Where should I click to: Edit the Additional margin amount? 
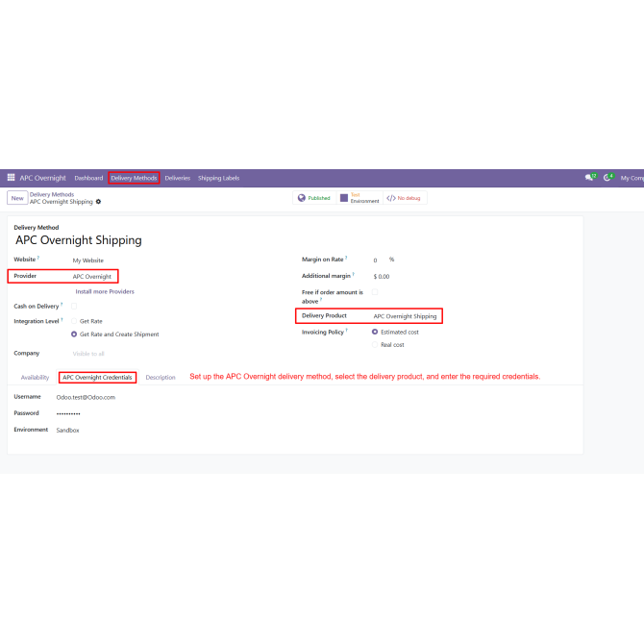point(382,277)
